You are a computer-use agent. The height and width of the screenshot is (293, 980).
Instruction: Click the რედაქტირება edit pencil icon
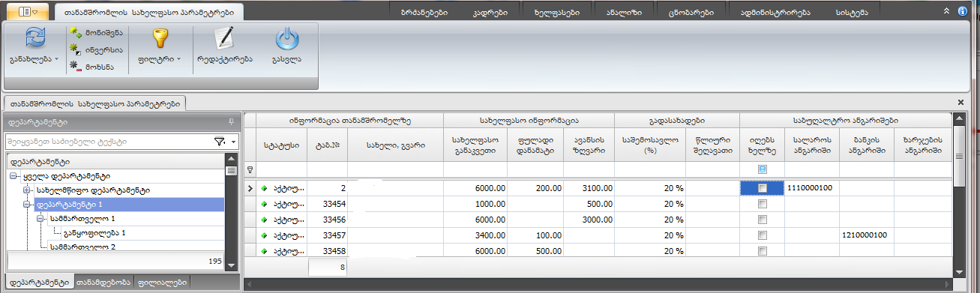coord(223,37)
